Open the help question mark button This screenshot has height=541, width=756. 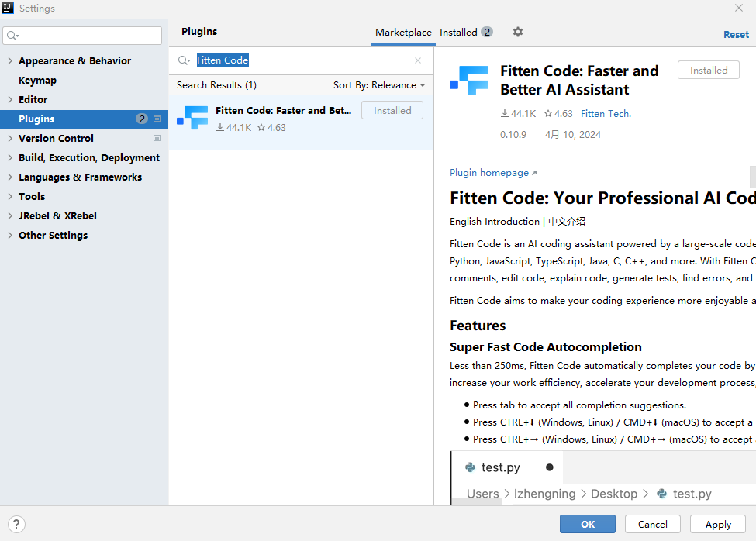[x=16, y=524]
